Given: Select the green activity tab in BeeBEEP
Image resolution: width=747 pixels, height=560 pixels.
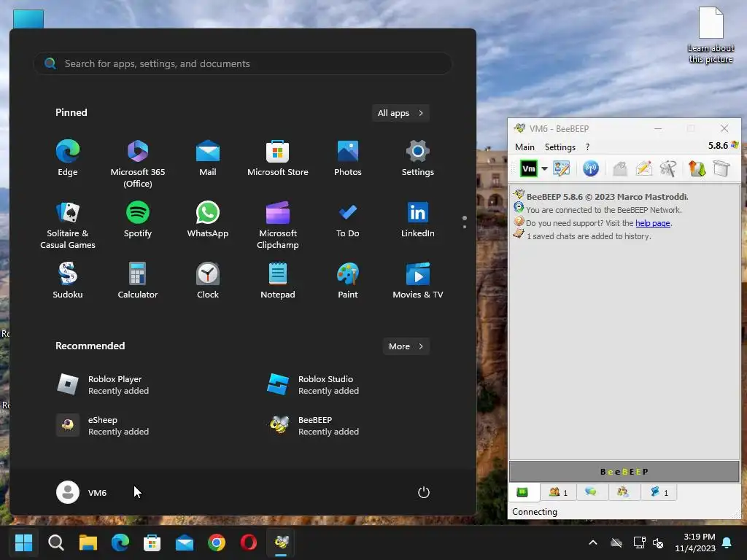Looking at the screenshot, I should tap(522, 492).
